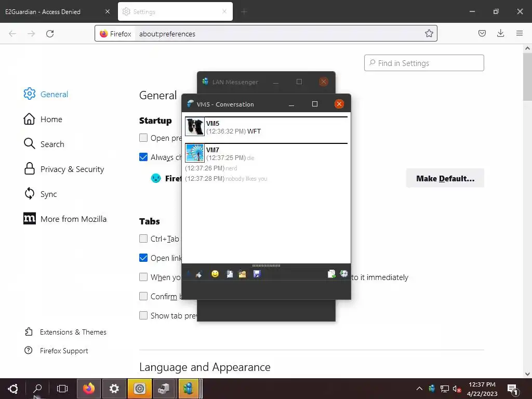Click the conversation splitter handle
532x399 pixels.
click(267, 265)
